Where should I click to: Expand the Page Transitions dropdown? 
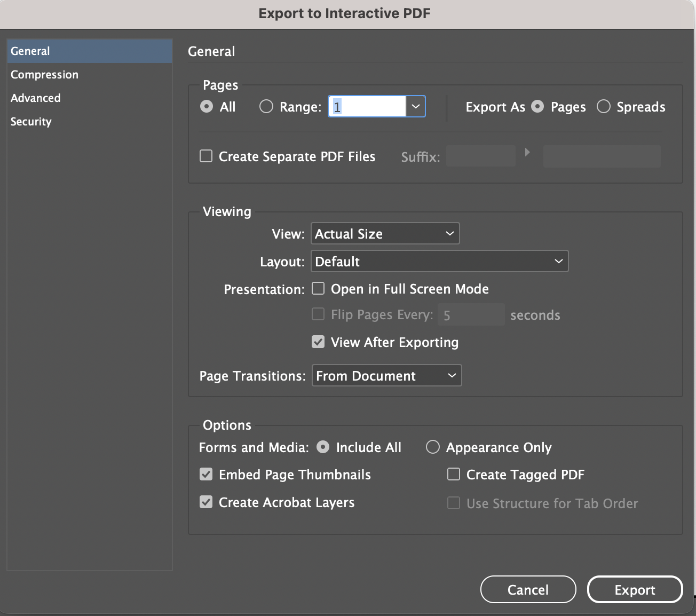[x=452, y=375]
